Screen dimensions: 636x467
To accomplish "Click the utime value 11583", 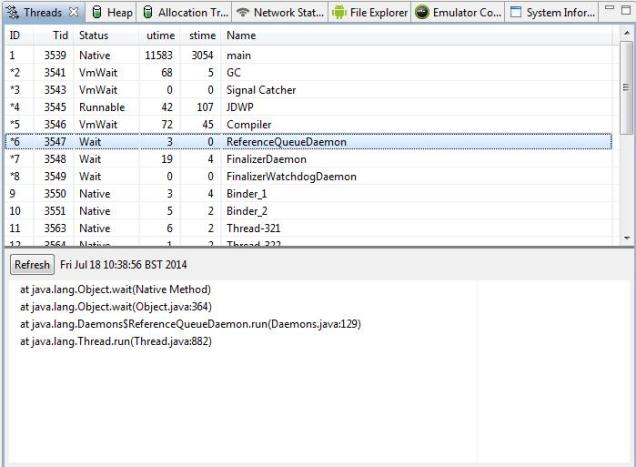I will pos(159,55).
